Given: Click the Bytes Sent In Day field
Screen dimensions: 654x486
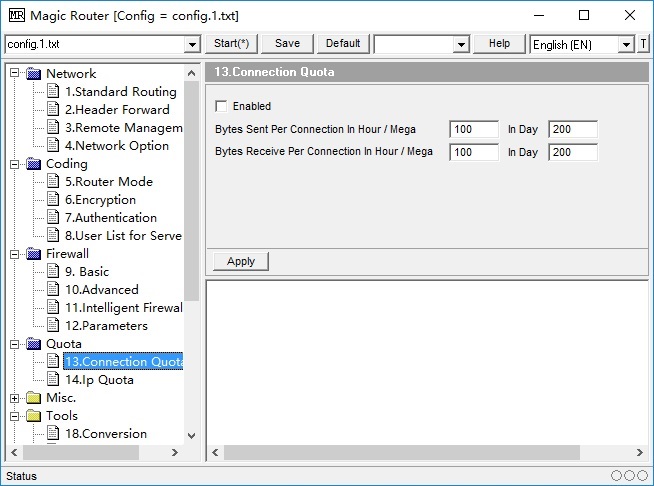Looking at the screenshot, I should coord(573,129).
